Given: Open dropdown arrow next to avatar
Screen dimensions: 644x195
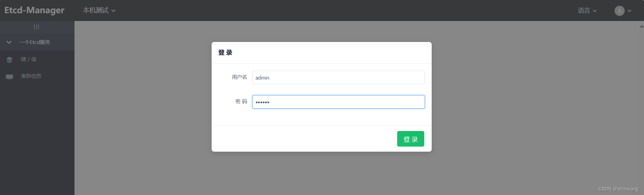Looking at the screenshot, I should (x=629, y=11).
